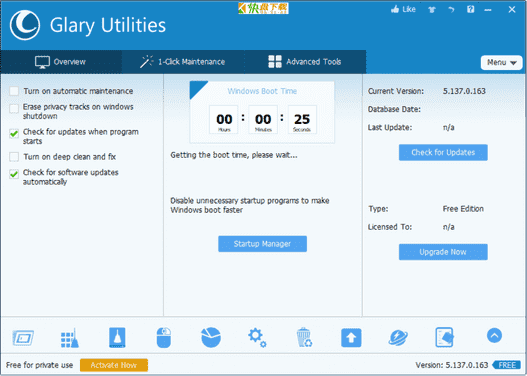Click the Upgrade Now button
Image resolution: width=527 pixels, height=376 pixels.
(x=443, y=252)
